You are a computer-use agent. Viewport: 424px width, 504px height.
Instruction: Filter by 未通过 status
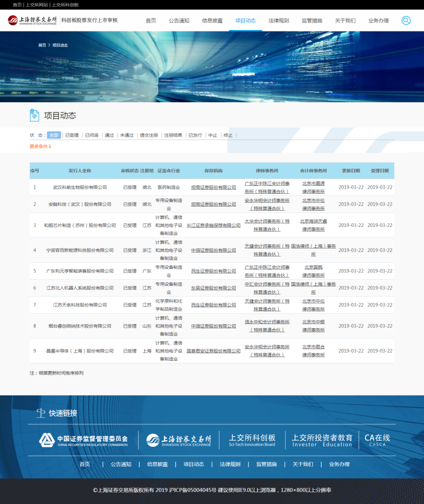[127, 135]
